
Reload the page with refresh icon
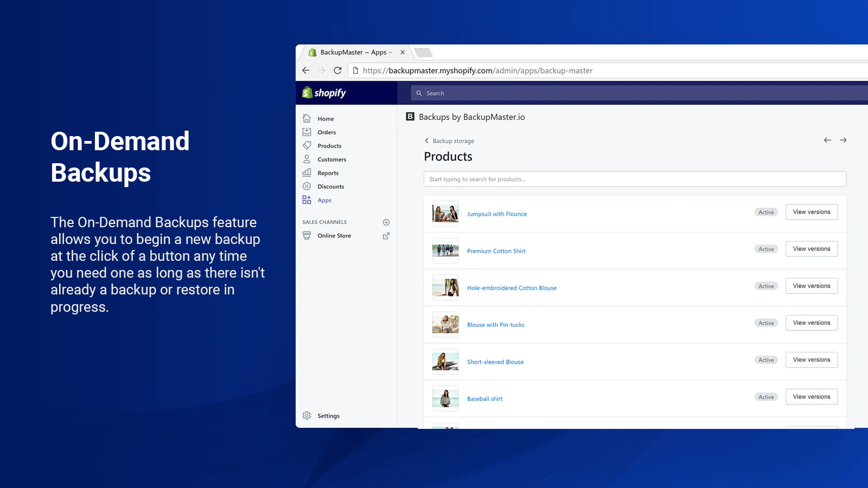(x=337, y=70)
